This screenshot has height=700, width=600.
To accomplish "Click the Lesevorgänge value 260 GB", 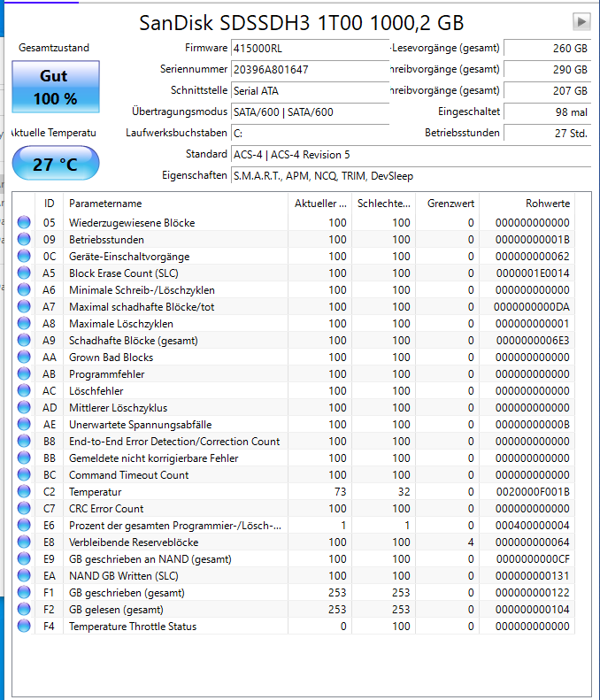I will [547, 48].
